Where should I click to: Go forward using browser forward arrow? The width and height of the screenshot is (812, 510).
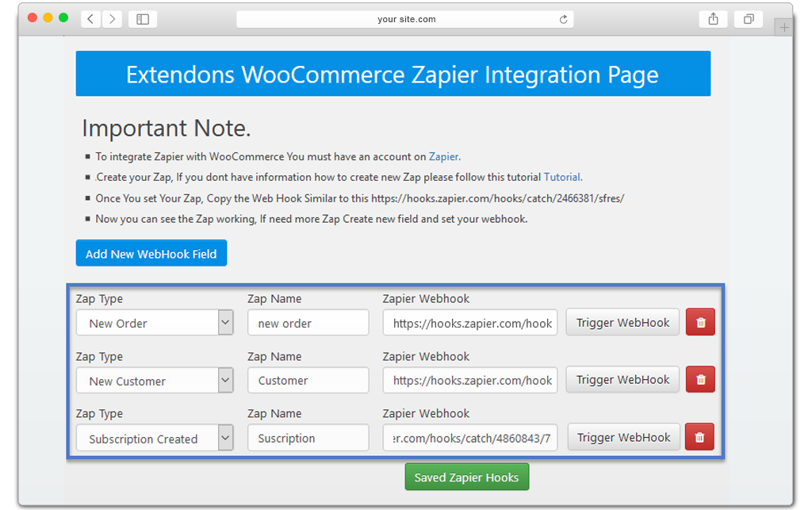point(112,19)
